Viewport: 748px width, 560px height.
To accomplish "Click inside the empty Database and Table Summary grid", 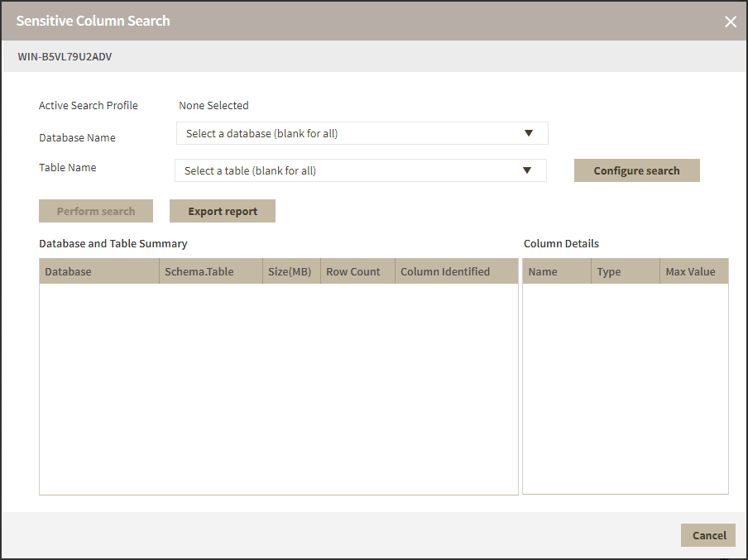I will [x=278, y=389].
